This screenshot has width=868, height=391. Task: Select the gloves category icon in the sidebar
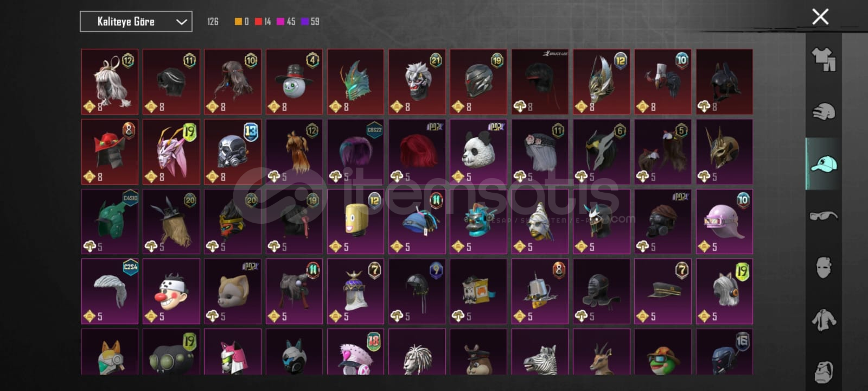[824, 111]
